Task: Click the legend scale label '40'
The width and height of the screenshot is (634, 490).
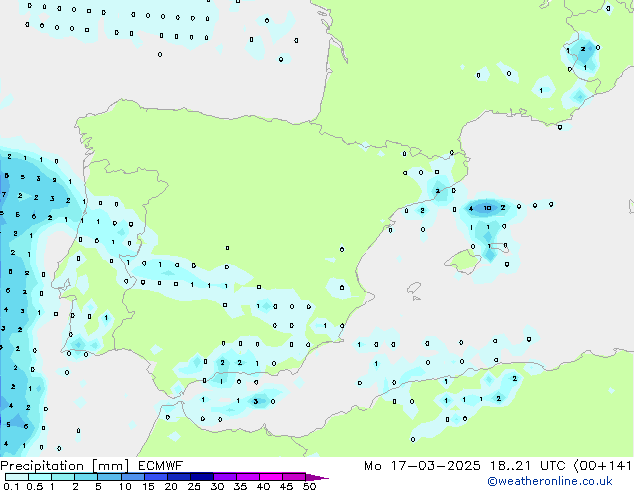Action: point(263,486)
